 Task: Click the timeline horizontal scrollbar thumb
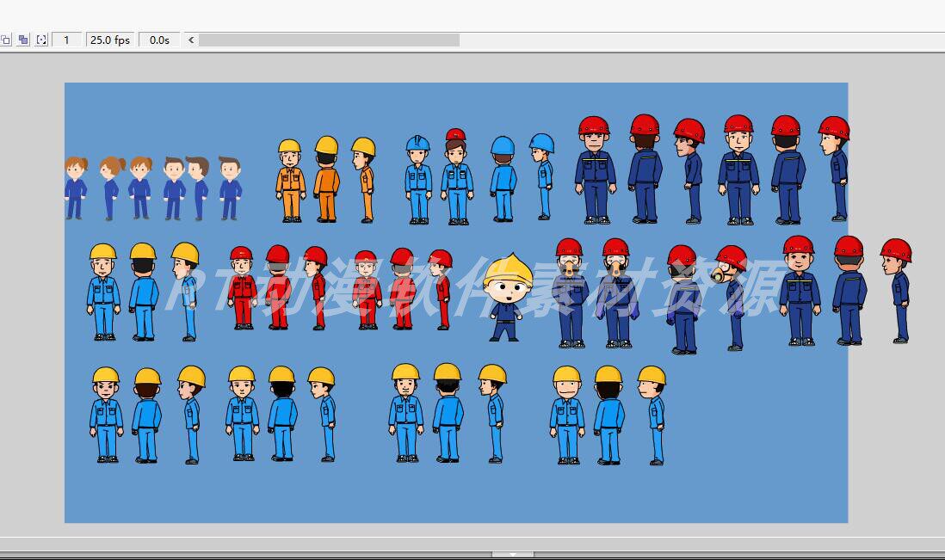pyautogui.click(x=329, y=40)
